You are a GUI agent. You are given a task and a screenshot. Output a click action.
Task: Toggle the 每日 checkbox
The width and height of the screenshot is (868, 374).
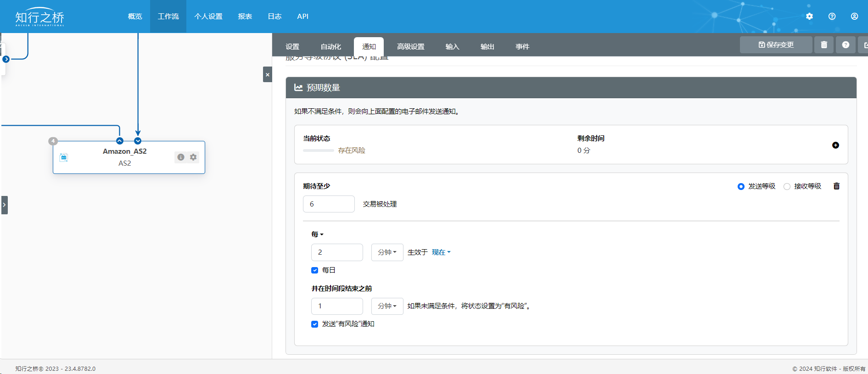coord(314,270)
